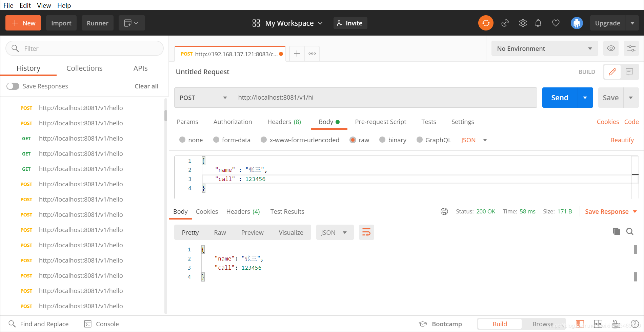The height and width of the screenshot is (332, 644).
Task: Switch to the APIs tab
Action: coord(140,68)
